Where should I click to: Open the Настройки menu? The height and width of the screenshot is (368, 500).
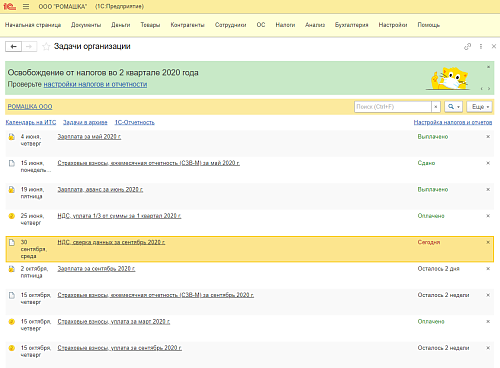[x=393, y=25]
